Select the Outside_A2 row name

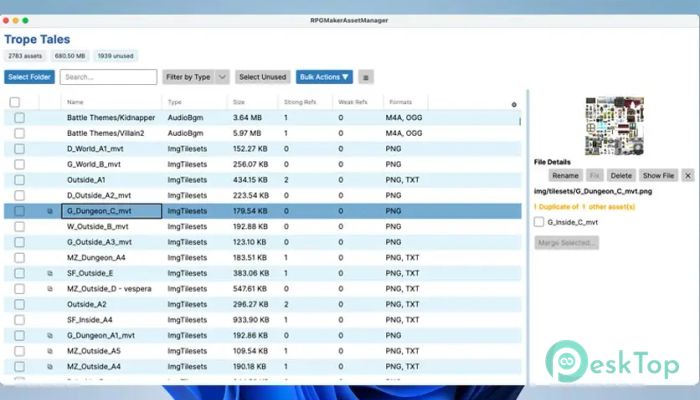tap(87, 304)
